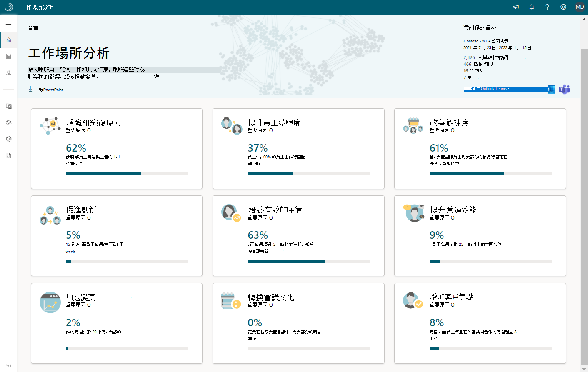Click the Workplace Analytics logo in the top bar

click(9, 7)
